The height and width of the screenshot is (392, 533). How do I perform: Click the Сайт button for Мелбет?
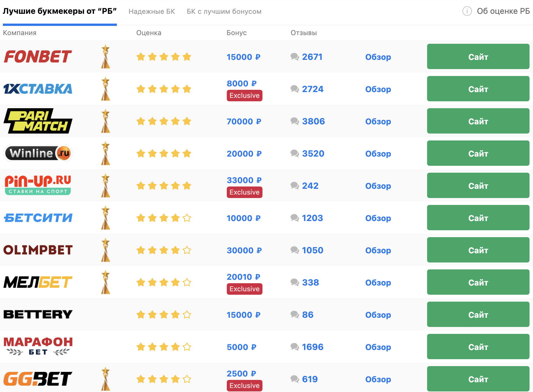(478, 282)
